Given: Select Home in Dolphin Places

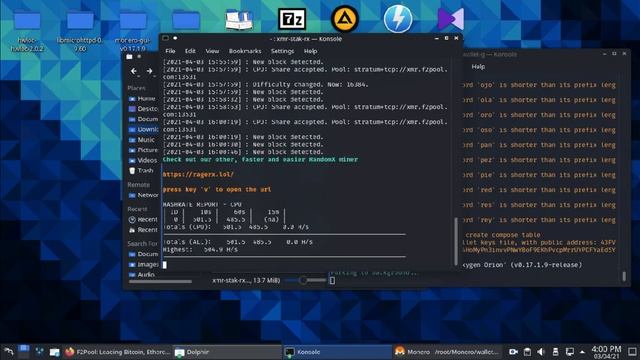Looking at the screenshot, I should 143,99.
